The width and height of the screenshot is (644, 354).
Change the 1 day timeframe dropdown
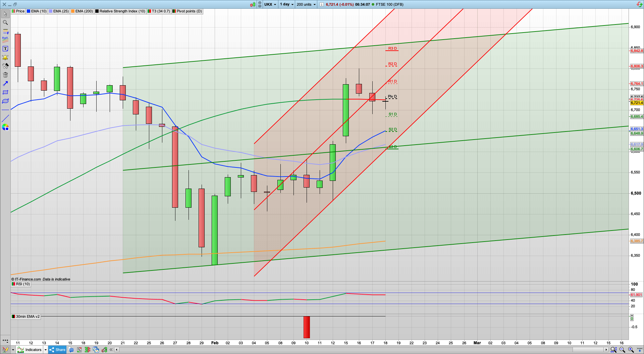click(286, 4)
